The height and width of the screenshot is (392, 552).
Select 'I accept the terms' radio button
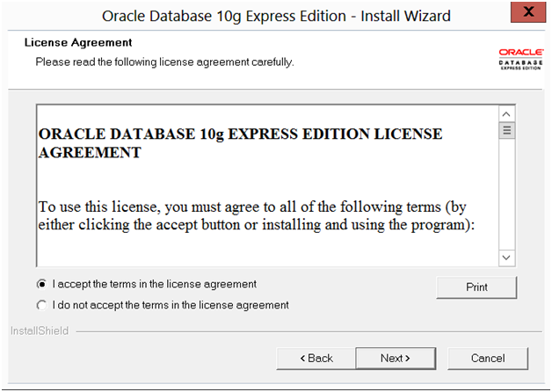click(41, 284)
